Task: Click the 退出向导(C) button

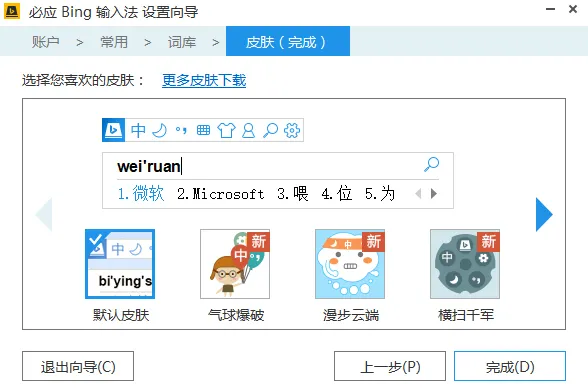Action: (78, 366)
